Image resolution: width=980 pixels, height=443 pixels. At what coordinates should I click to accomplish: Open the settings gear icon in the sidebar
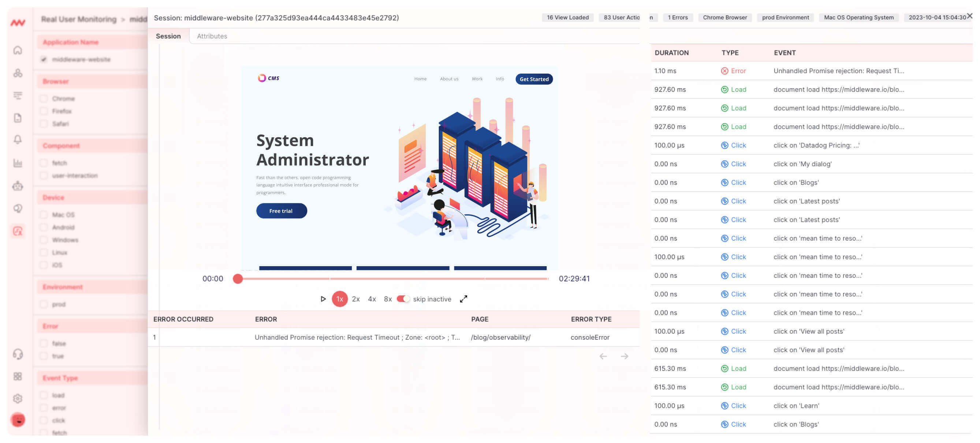[18, 398]
